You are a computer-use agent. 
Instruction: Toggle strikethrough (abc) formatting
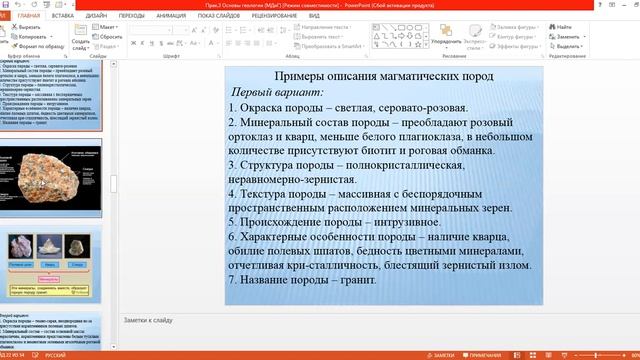[x=170, y=43]
